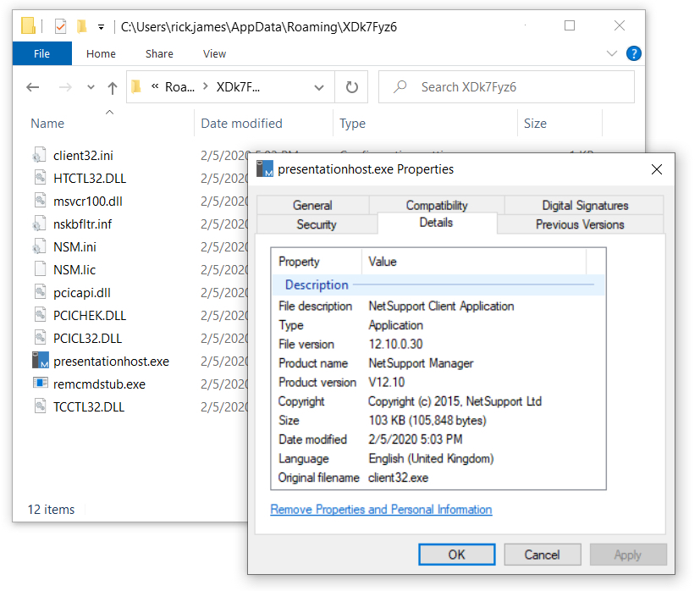700x591 pixels.
Task: Switch to the Security tab
Action: (x=317, y=224)
